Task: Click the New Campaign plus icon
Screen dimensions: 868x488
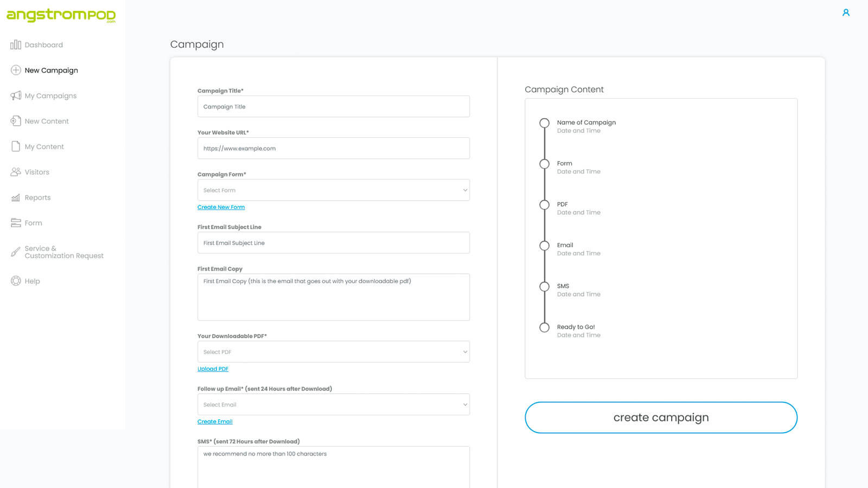Action: coord(16,70)
